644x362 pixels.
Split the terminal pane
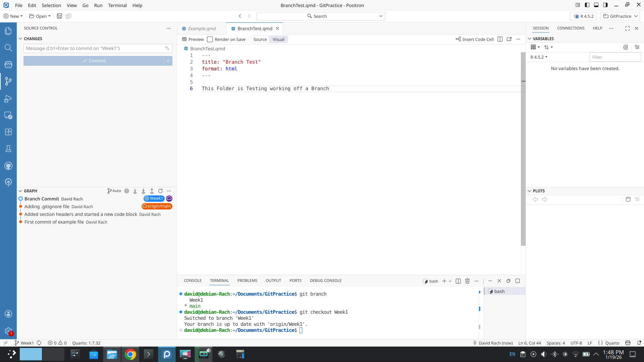point(458,281)
